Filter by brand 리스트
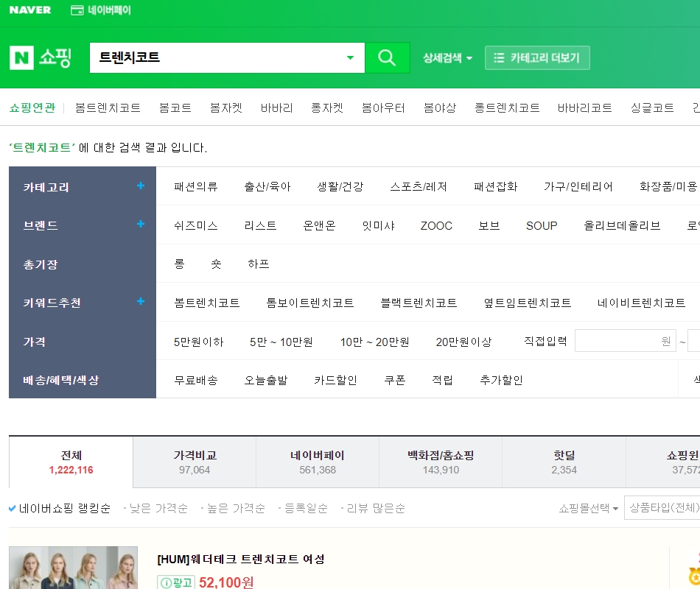 (260, 226)
